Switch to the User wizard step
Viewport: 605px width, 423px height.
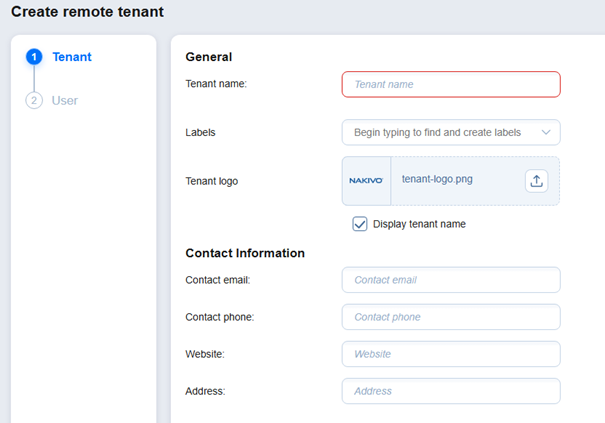tap(64, 101)
